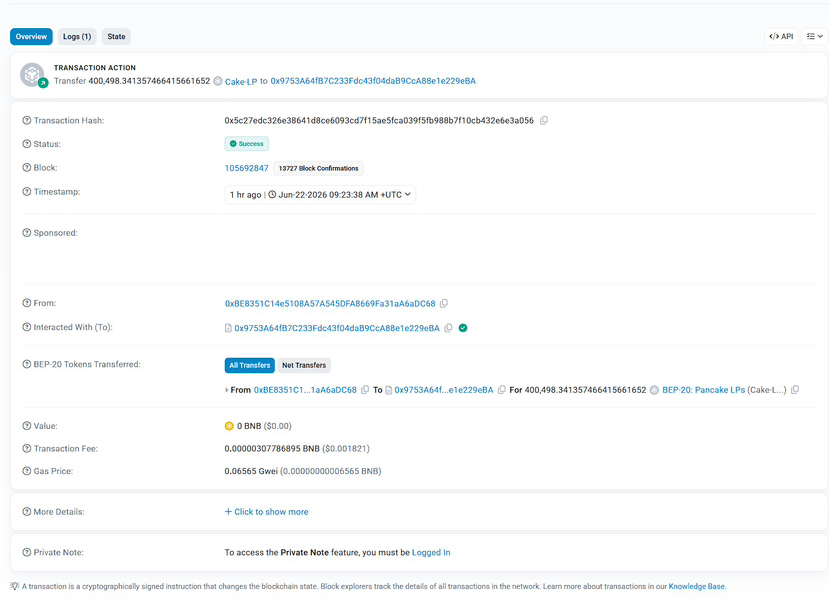Expand the token transfer row arrow

pos(227,390)
